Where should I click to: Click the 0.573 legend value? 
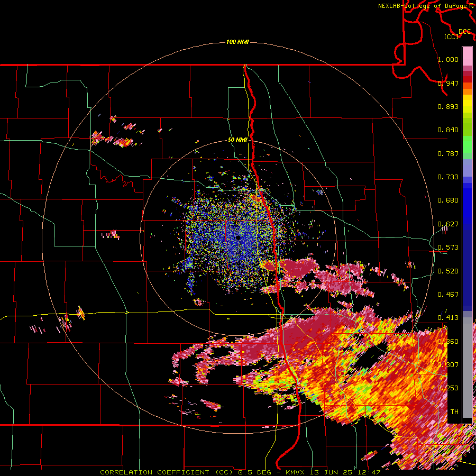click(x=448, y=248)
